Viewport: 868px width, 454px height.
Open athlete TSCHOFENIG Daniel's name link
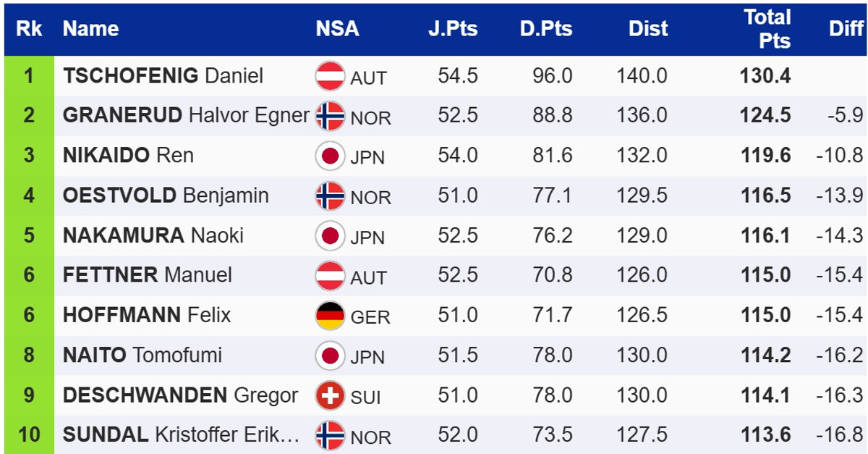click(x=163, y=76)
